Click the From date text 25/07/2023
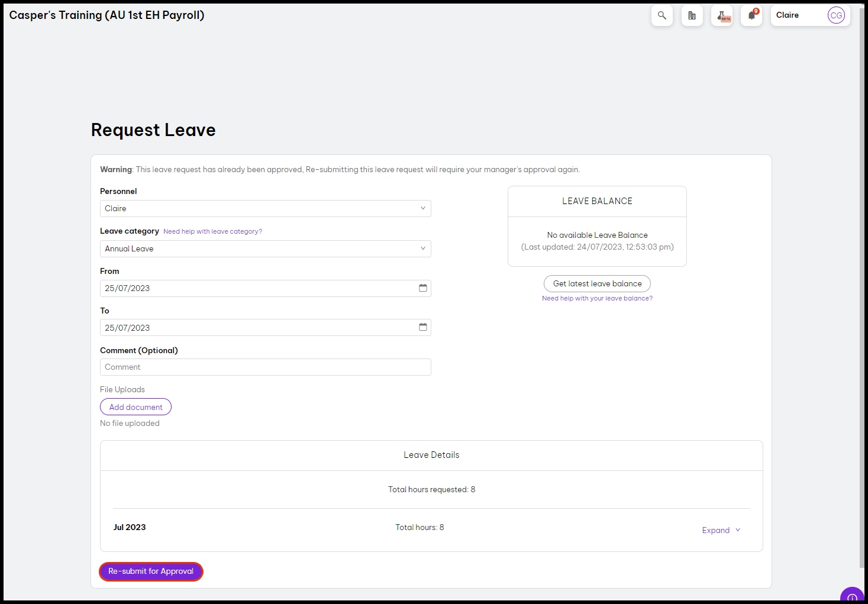The width and height of the screenshot is (868, 604). click(x=128, y=288)
